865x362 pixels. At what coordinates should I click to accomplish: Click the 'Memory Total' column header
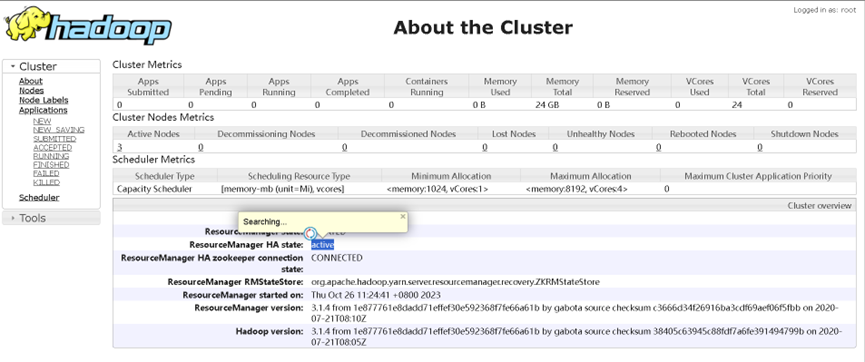point(562,87)
